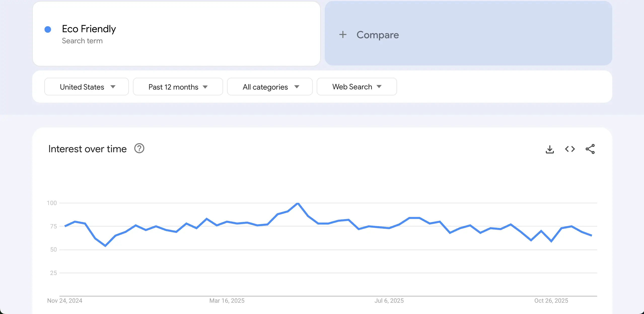Click the Mar 16, 2025 axis label
644x314 pixels.
(x=227, y=301)
